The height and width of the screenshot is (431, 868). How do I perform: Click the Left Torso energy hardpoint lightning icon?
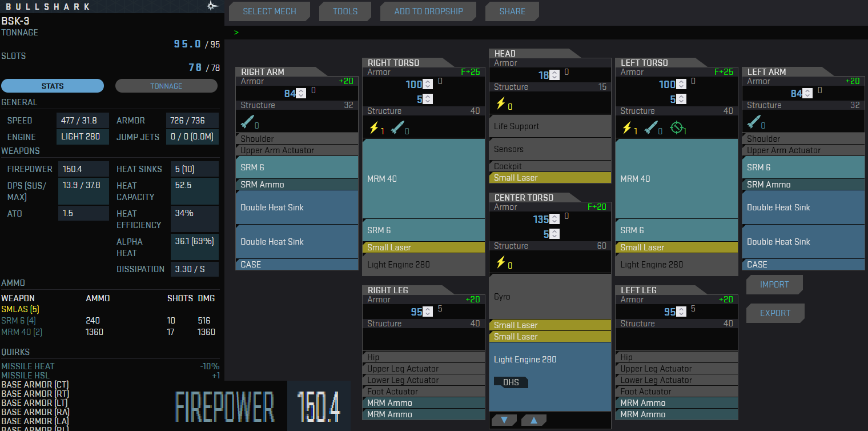point(626,127)
